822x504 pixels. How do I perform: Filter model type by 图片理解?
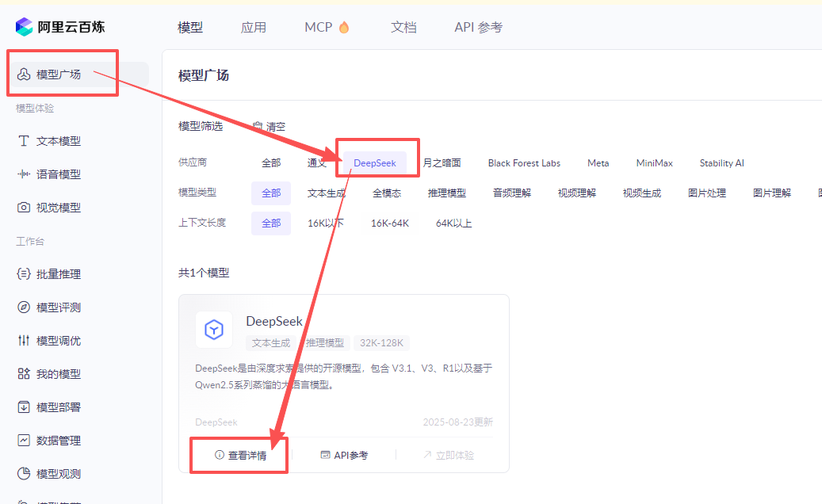click(x=772, y=193)
